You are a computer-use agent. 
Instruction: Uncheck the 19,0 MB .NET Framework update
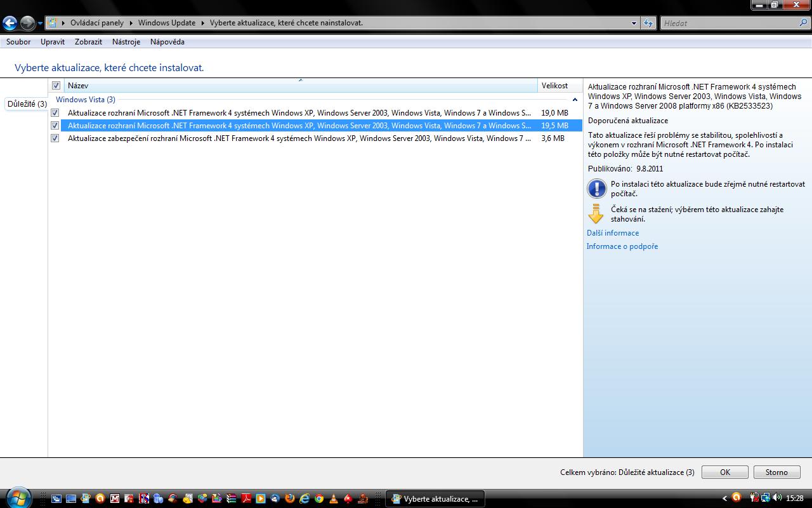tap(55, 113)
